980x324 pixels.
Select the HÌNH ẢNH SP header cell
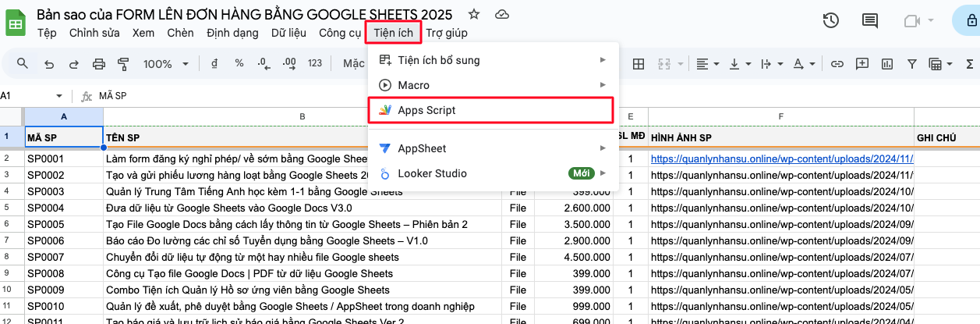pyautogui.click(x=781, y=137)
